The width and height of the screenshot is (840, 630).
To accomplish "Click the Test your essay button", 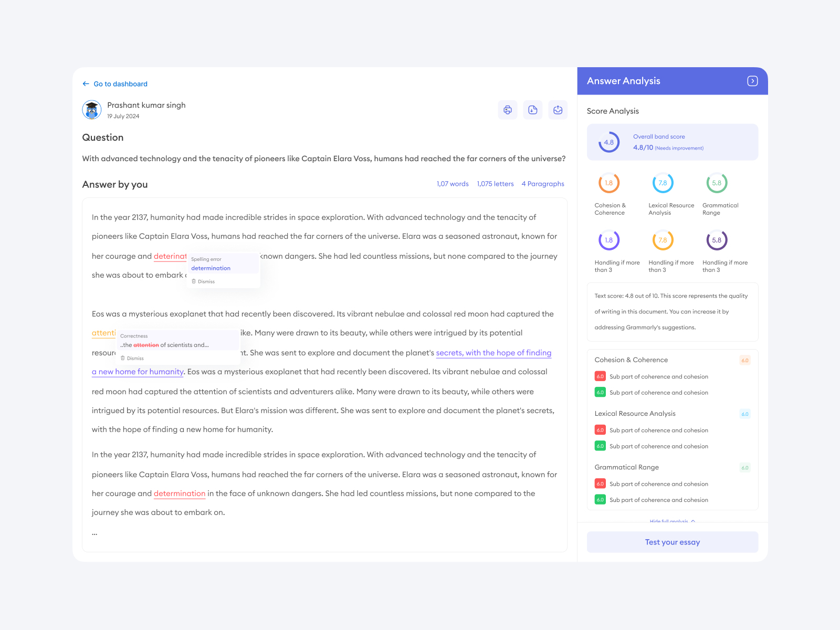I will 672,542.
